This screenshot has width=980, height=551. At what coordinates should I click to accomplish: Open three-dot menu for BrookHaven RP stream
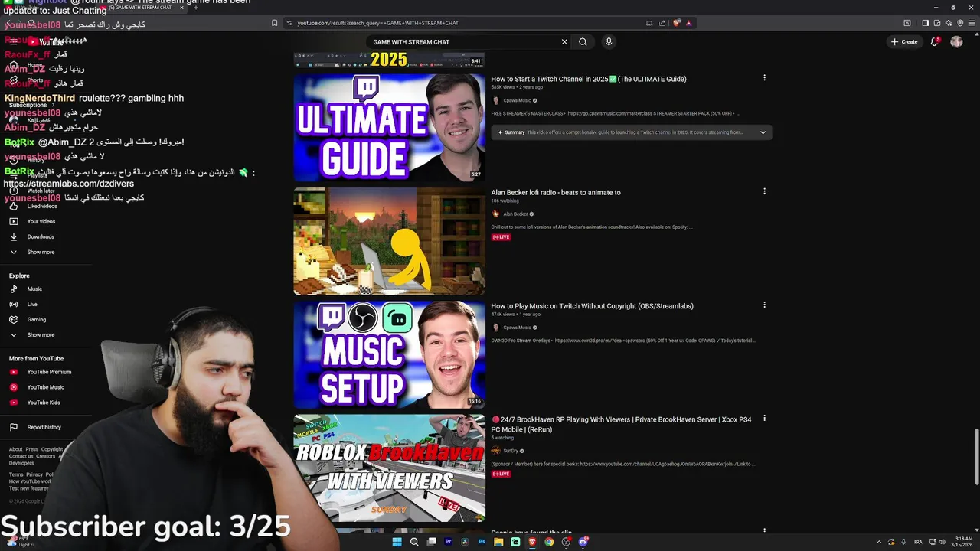point(764,419)
